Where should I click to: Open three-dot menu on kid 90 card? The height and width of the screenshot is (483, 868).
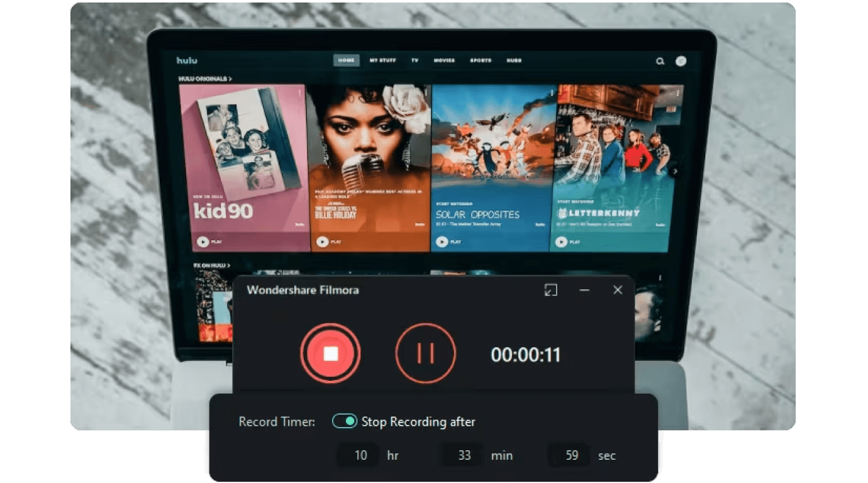tap(299, 93)
